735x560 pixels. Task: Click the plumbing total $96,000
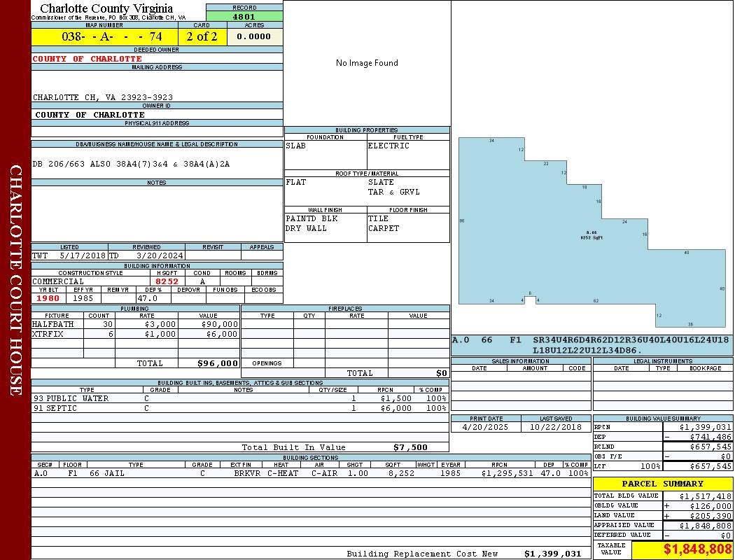click(218, 363)
